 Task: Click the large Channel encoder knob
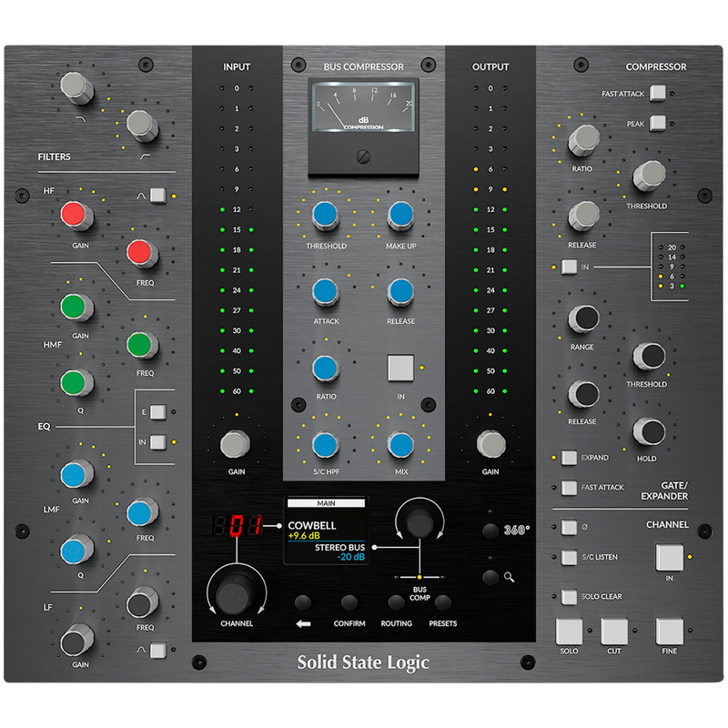[234, 592]
